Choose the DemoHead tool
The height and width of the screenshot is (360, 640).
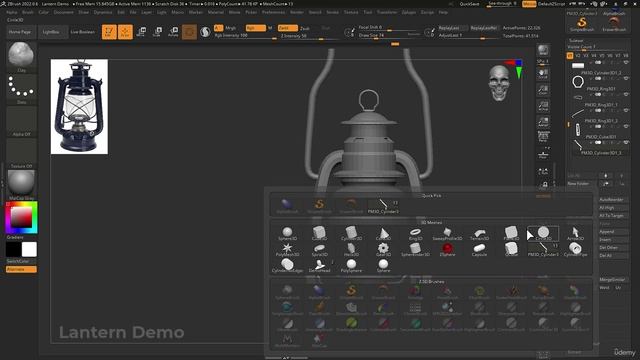pos(319,266)
